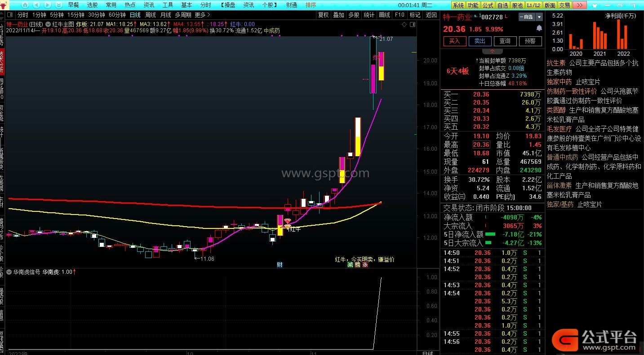Switch to the 60分钟 period tab
Viewport: 644px width, 355px height.
click(117, 15)
